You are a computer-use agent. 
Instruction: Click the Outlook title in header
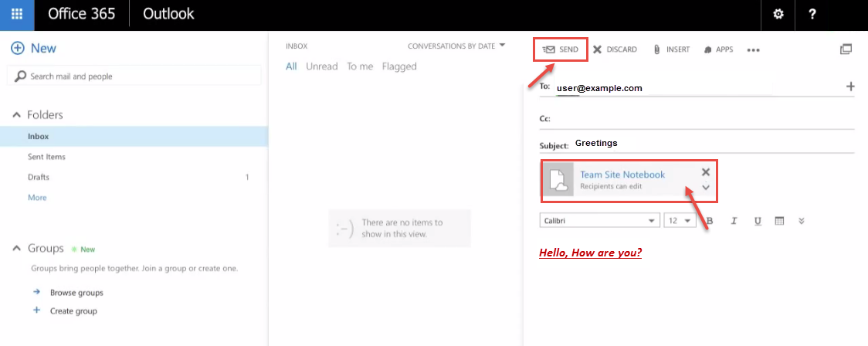[x=169, y=15]
